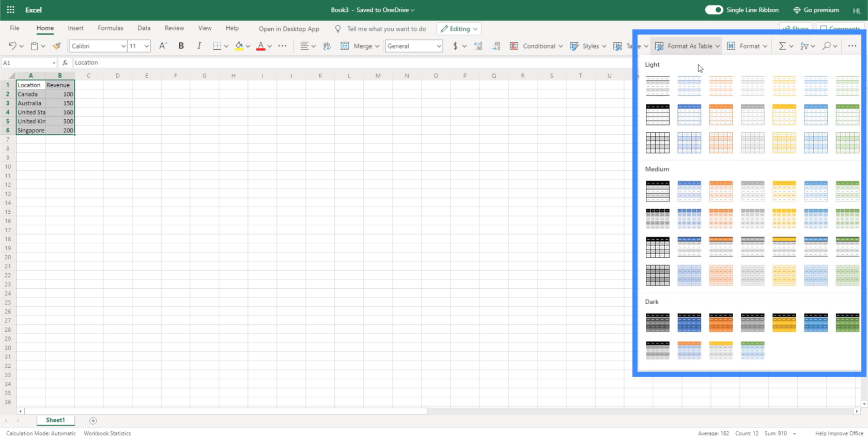Choose first Medium green table style
Viewport: 868px width, 436px height.
tap(847, 191)
